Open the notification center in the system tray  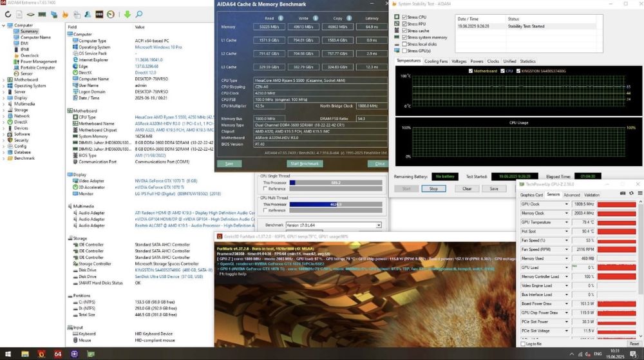coord(634,354)
